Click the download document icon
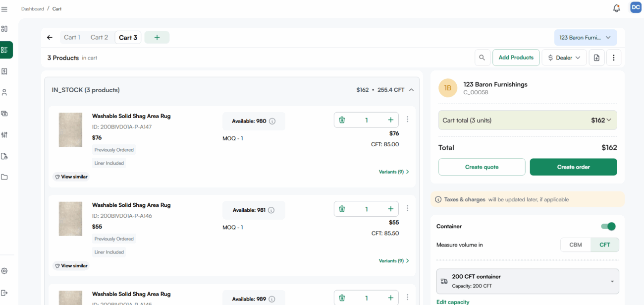The height and width of the screenshot is (305, 644). click(596, 58)
